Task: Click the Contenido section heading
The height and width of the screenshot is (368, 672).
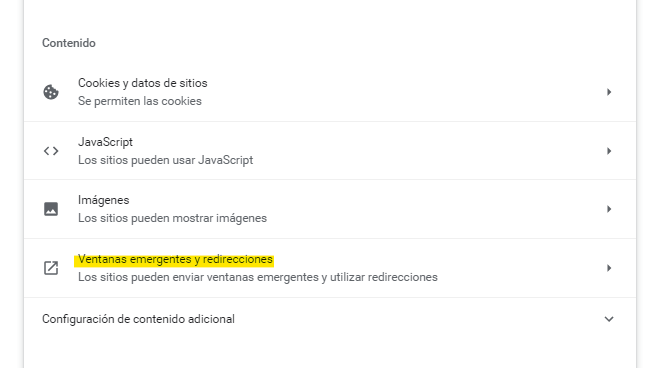Action: point(69,43)
